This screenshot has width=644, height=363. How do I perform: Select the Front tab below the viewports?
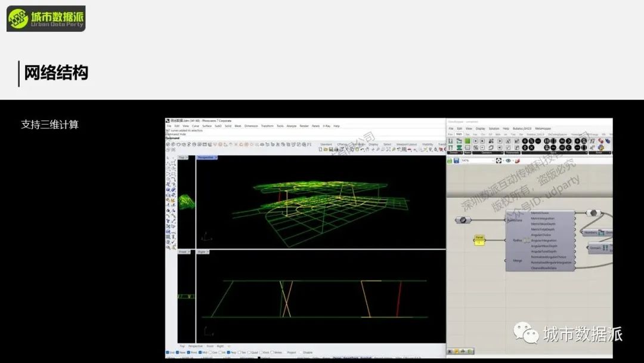(210, 346)
